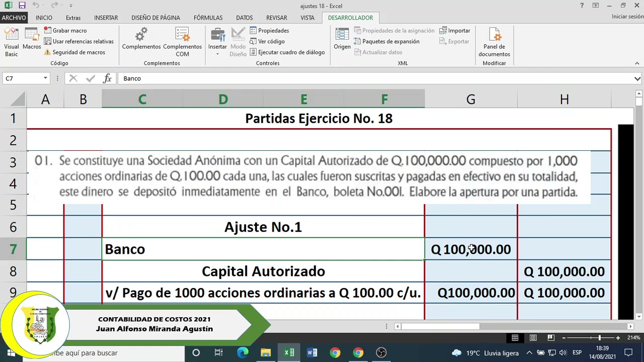Start Grabar macro recording
This screenshot has height=362, width=644.
tap(65, 31)
